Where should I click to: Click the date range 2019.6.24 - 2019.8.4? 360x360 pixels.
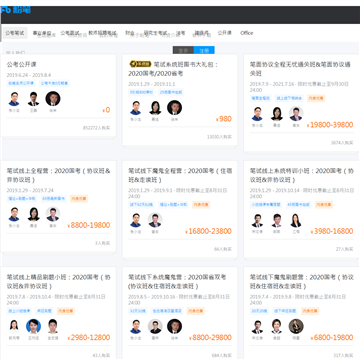click(29, 75)
